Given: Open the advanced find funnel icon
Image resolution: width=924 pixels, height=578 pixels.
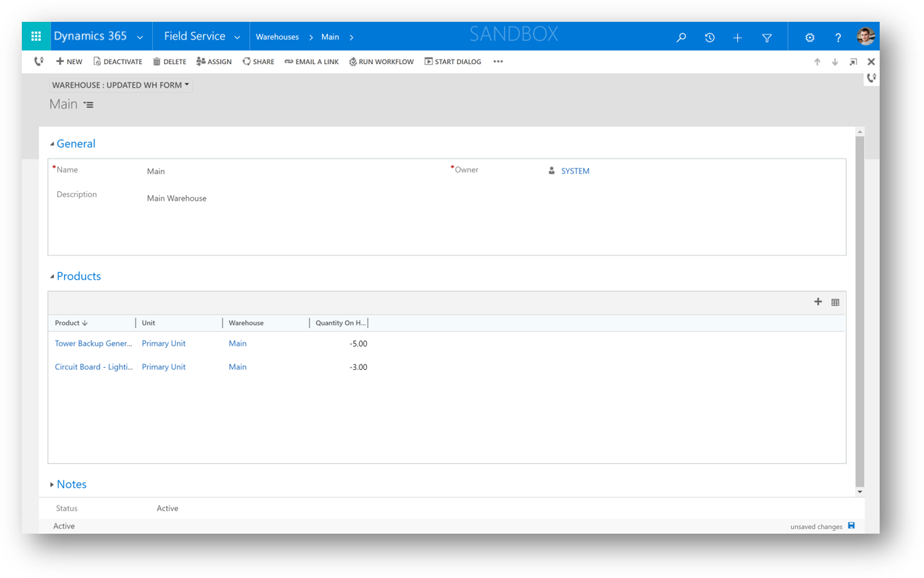Looking at the screenshot, I should tap(766, 38).
